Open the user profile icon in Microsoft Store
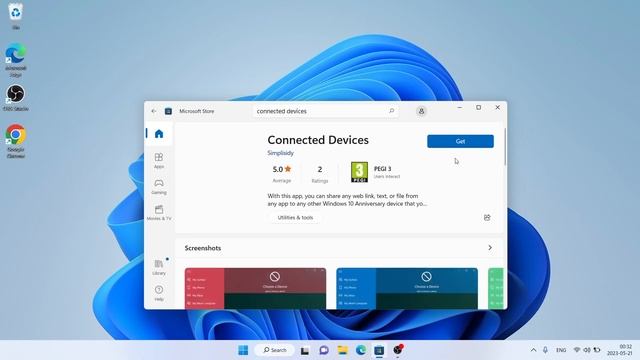This screenshot has height=360, width=640. coord(421,111)
